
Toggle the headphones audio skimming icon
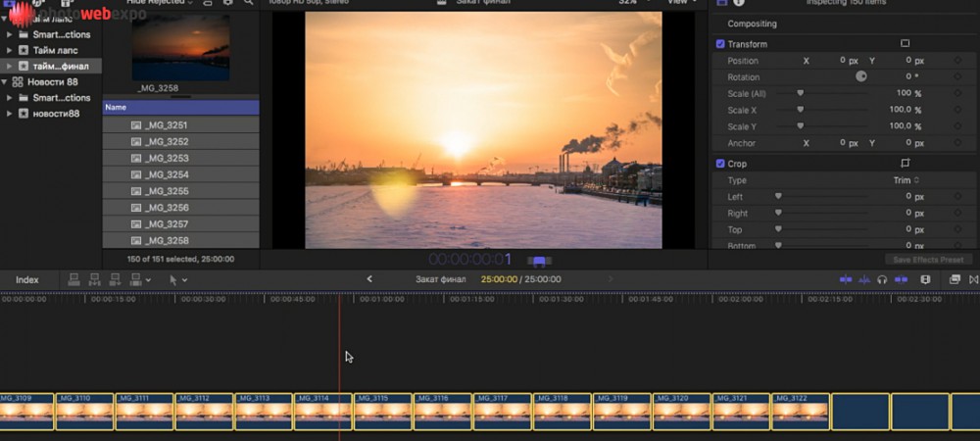tap(882, 279)
